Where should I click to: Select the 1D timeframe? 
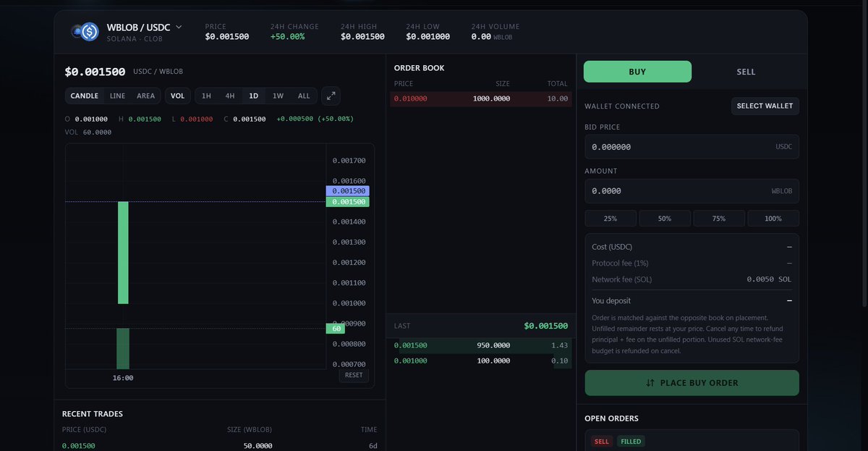254,96
